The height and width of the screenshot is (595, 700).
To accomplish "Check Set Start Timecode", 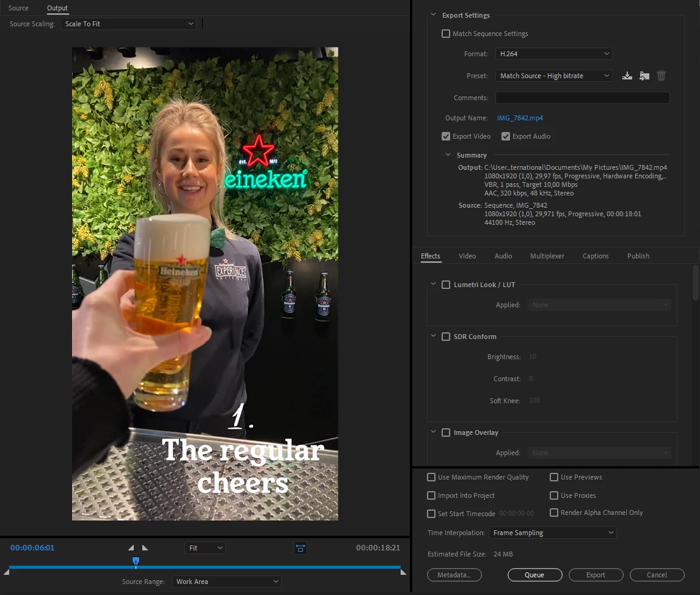I will coord(431,514).
